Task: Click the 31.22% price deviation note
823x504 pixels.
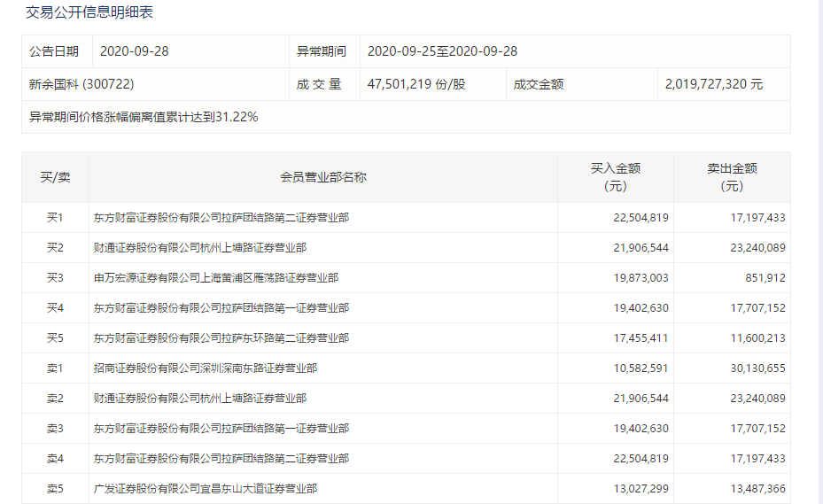Action: (144, 117)
